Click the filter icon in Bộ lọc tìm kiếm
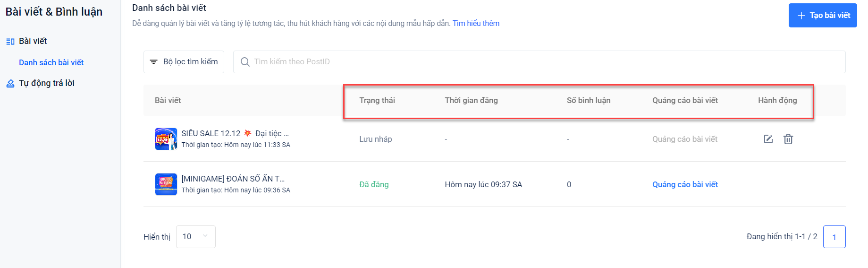This screenshot has height=268, width=868. pos(153,62)
